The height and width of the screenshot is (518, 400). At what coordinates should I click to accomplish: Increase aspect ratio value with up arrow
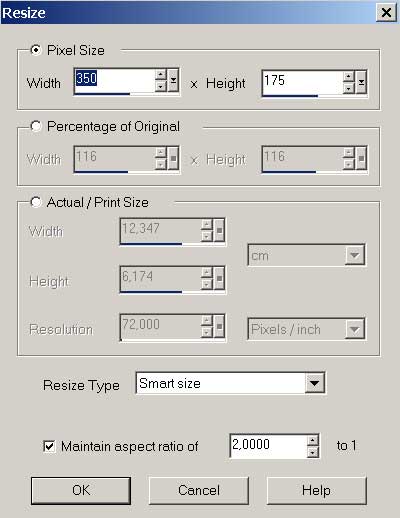tap(312, 441)
